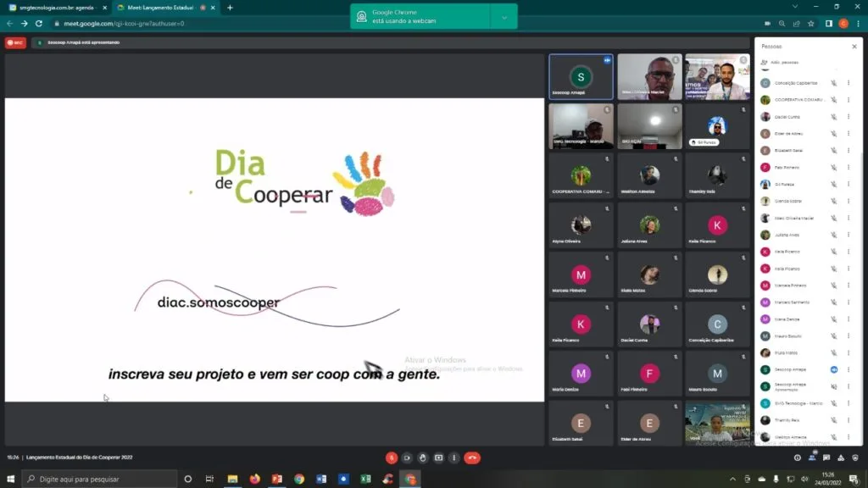Open Excel from the taskbar
This screenshot has height=488, width=868.
coord(365,480)
